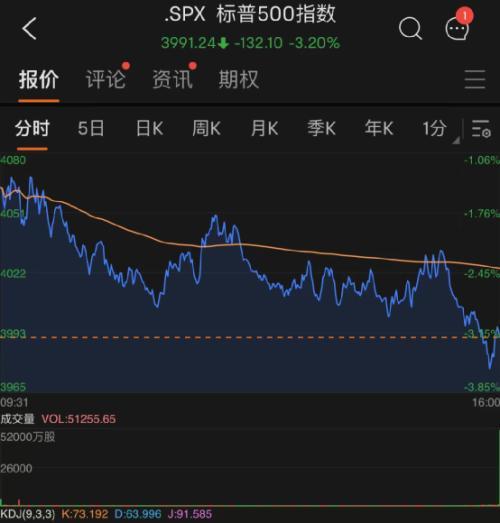500x523 pixels.
Task: Tap the -3.85% axis label
Action: (482, 387)
